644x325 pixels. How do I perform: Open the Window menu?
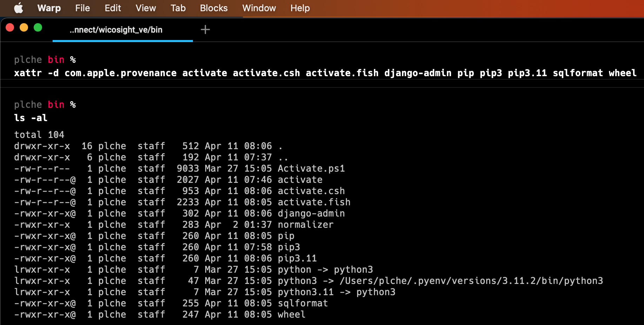pyautogui.click(x=259, y=8)
